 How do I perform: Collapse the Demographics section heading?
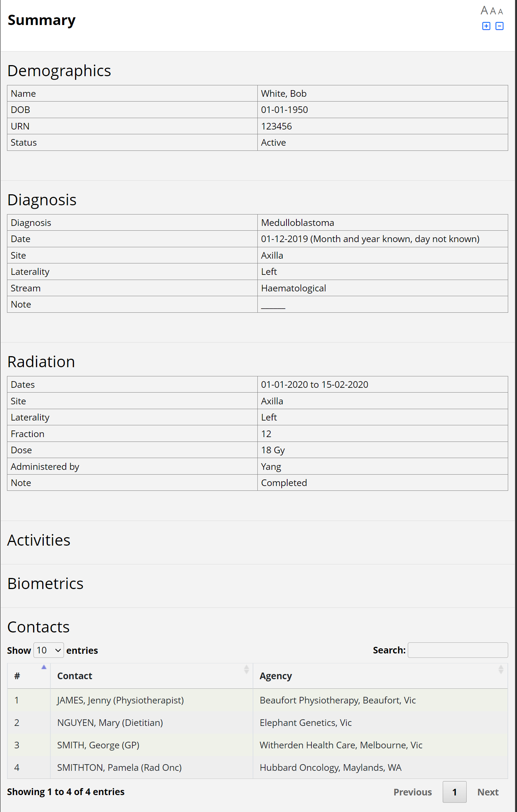(60, 71)
